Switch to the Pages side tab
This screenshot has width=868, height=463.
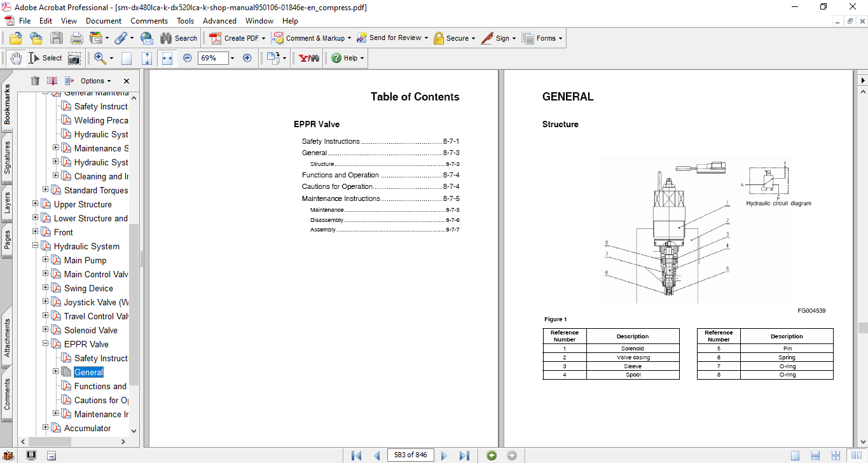(x=7, y=240)
